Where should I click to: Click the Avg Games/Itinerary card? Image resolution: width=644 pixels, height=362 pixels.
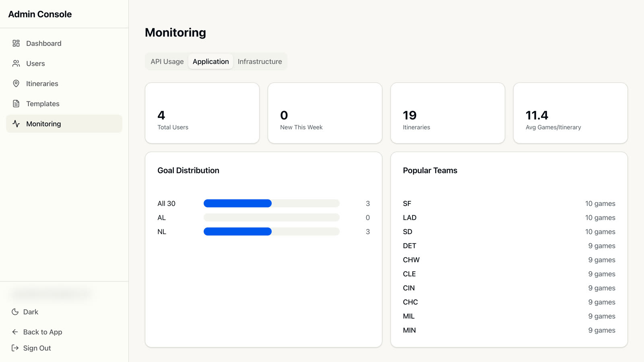[x=570, y=113]
